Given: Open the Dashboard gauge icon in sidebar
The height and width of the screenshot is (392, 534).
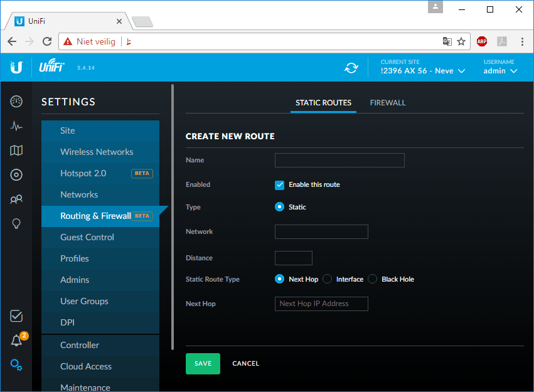Looking at the screenshot, I should coord(16,102).
